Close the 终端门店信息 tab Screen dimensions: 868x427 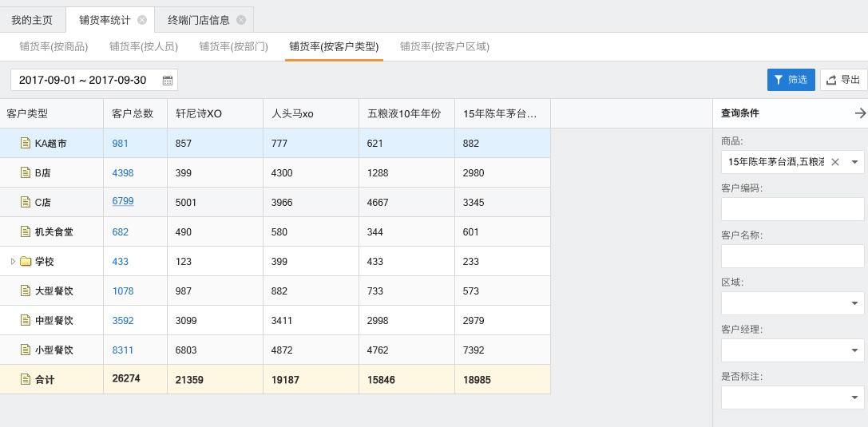pyautogui.click(x=241, y=20)
